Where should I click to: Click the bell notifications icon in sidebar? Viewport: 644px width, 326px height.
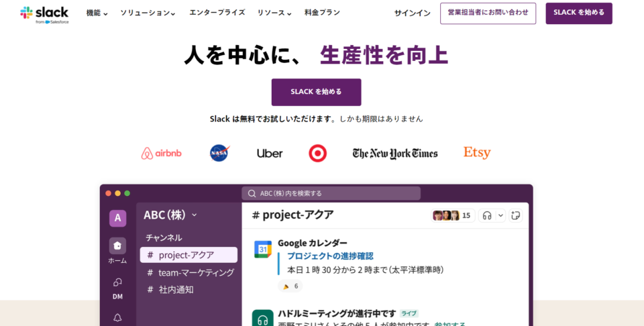[x=117, y=317]
